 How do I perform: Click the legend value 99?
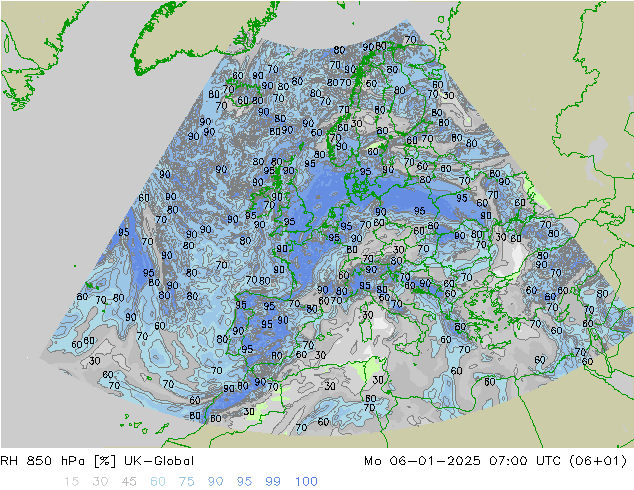point(273,482)
